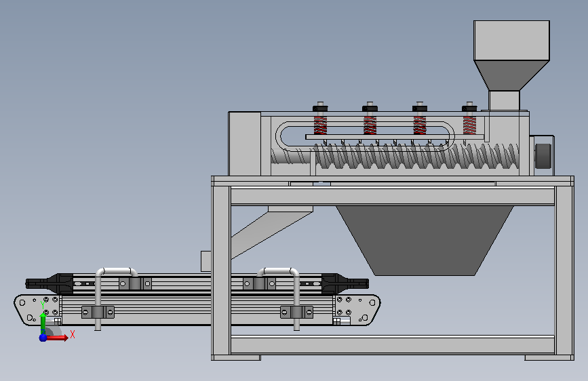Select the bottom horizontal frame crossbar
Image resolution: width=588 pixels, height=381 pixels.
[393, 345]
